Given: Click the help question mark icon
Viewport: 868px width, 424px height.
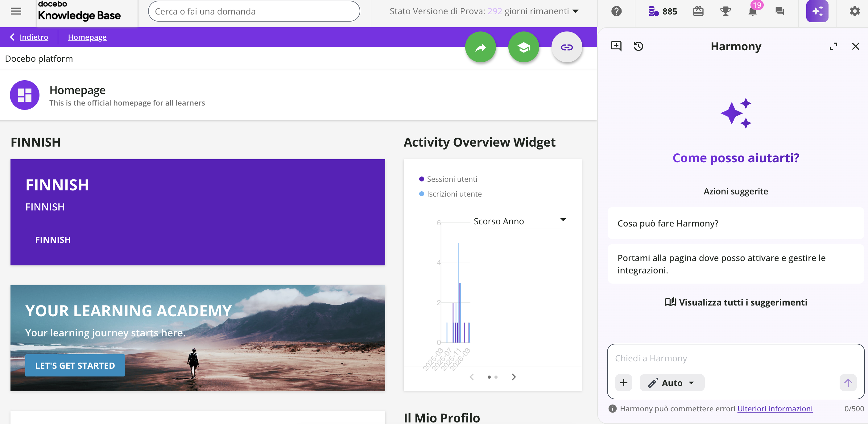Looking at the screenshot, I should pos(616,11).
